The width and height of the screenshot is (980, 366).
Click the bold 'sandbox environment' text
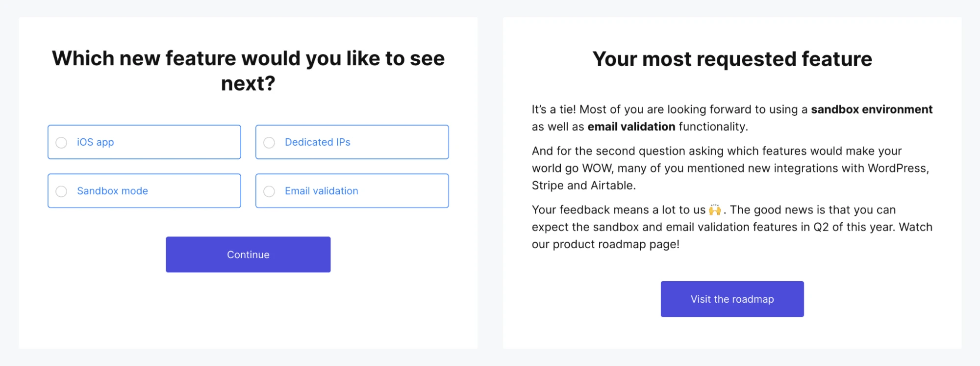coord(871,109)
